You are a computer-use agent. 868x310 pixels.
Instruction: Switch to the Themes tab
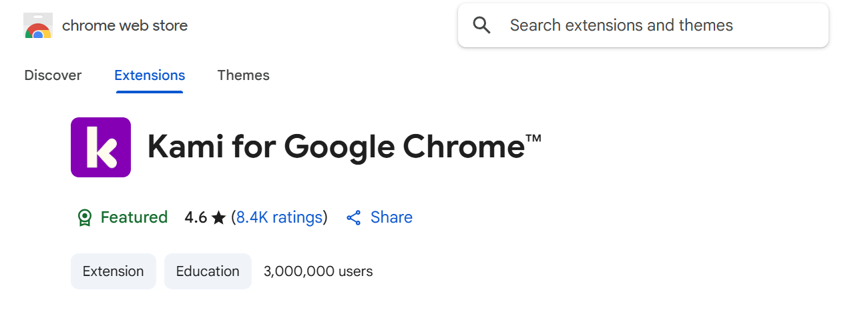(x=244, y=75)
